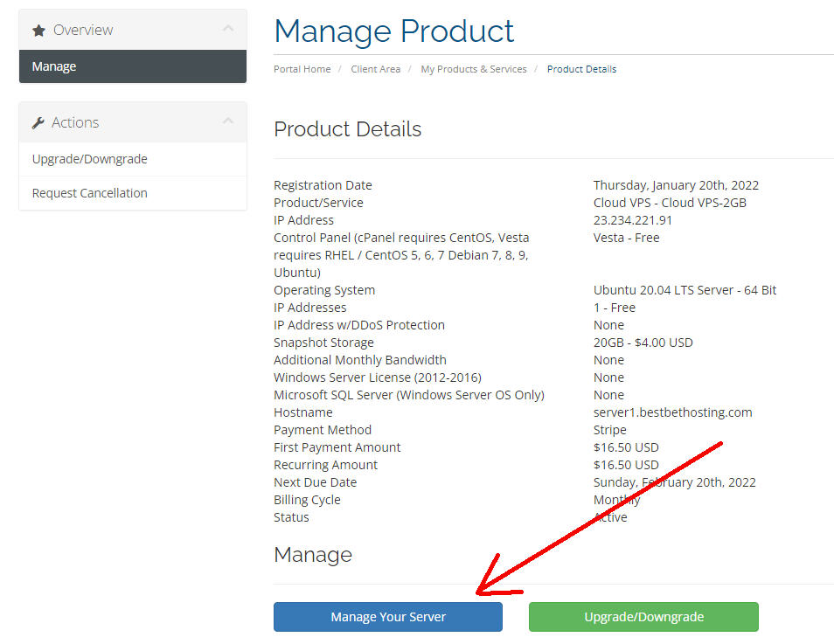The width and height of the screenshot is (834, 644).
Task: Go to Portal Home breadcrumb
Action: coord(302,69)
